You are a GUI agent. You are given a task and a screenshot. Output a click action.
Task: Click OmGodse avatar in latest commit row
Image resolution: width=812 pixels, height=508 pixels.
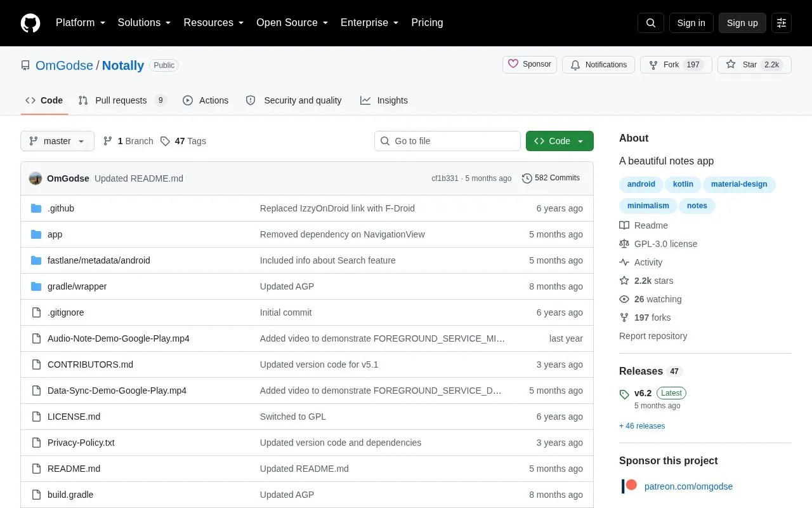(36, 178)
